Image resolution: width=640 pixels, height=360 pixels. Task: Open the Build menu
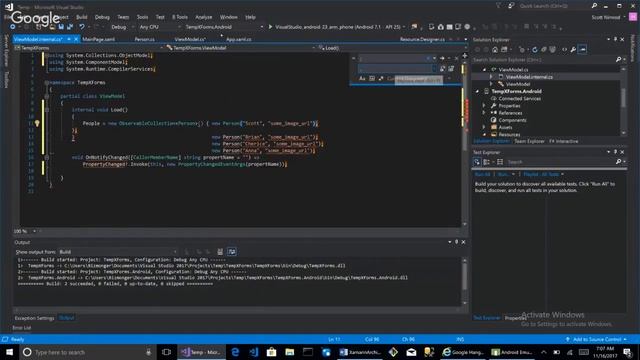[82, 17]
